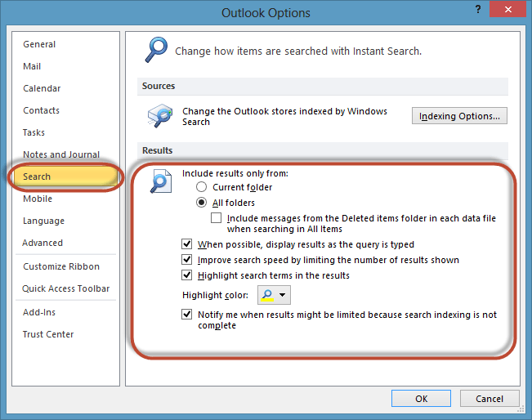Image resolution: width=532 pixels, height=420 pixels.
Task: Open Trust Center settings
Action: (48, 334)
